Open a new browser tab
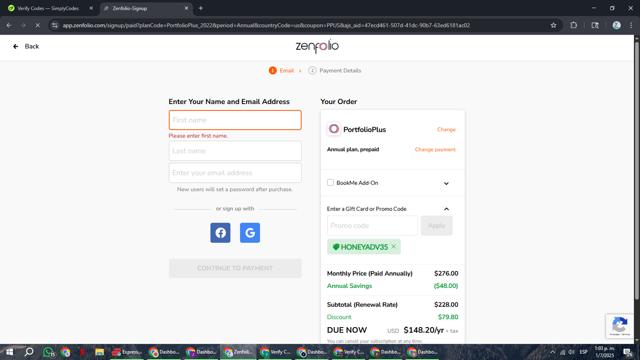 click(200, 8)
